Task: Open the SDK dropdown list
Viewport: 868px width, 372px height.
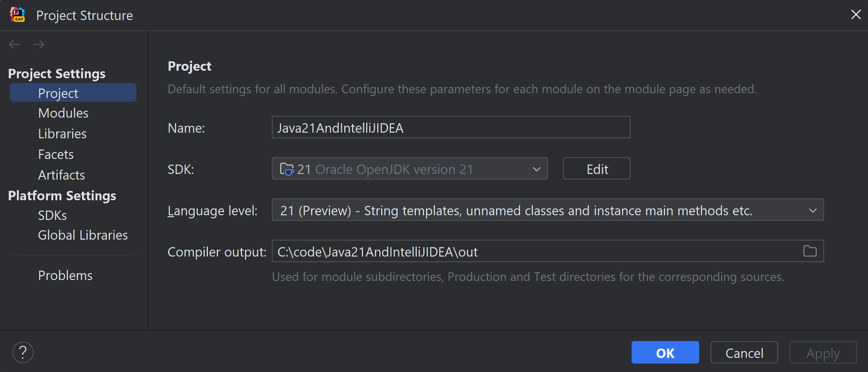Action: [536, 169]
